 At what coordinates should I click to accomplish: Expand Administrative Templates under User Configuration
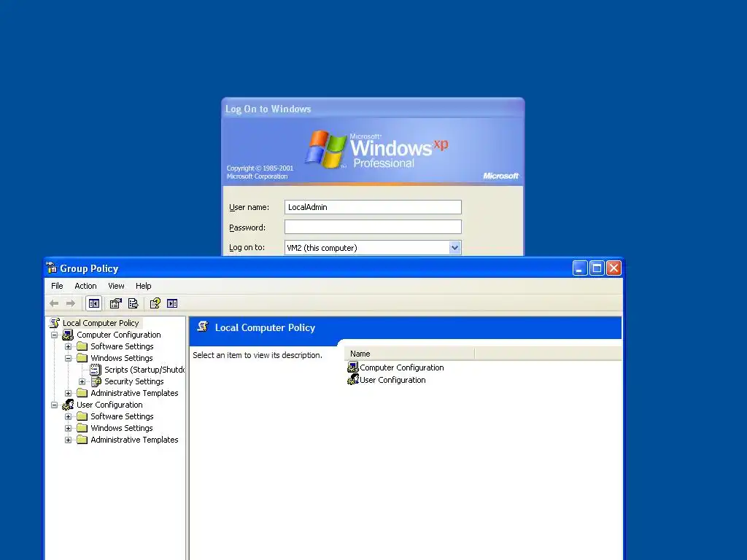click(68, 440)
